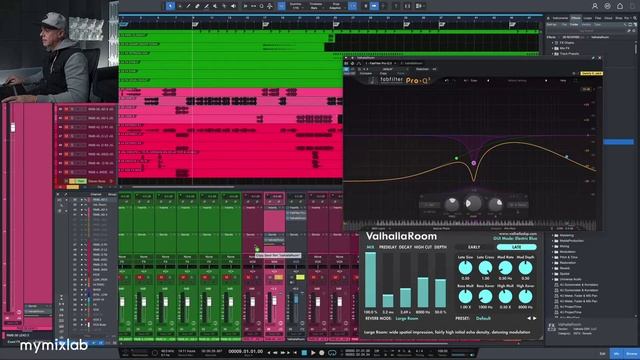Click the Rewind button in transport
The width and height of the screenshot is (640, 360).
pyautogui.click(x=275, y=353)
